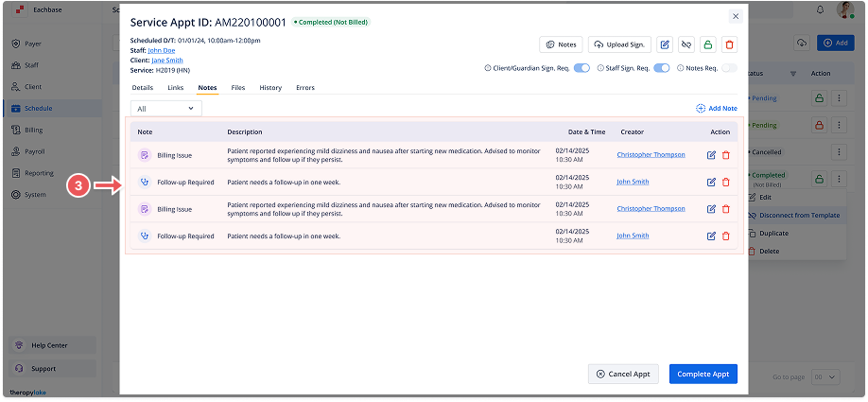Click Add Note

[x=716, y=109]
